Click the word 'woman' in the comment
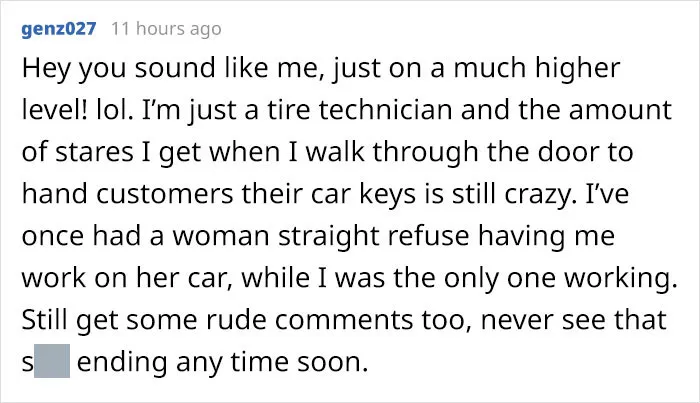 pos(221,236)
